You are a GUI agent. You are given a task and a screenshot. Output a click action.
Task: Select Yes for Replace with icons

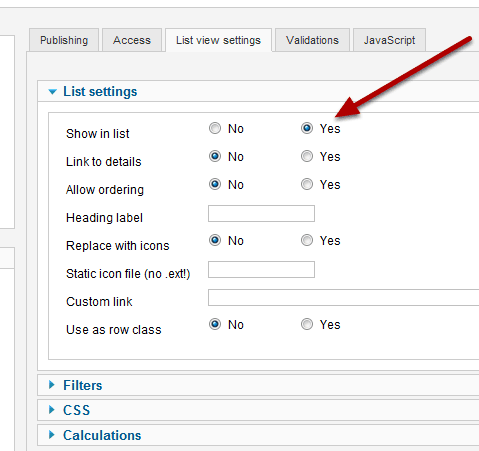pyautogui.click(x=307, y=240)
